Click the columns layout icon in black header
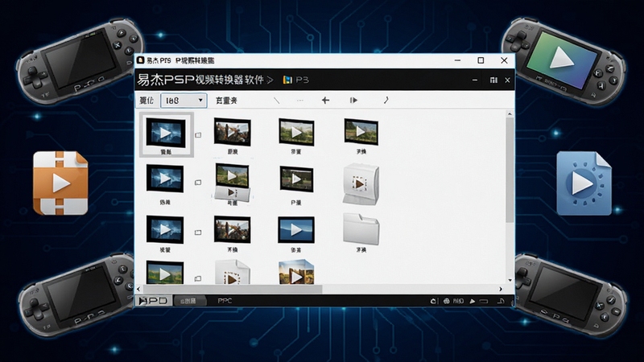The width and height of the screenshot is (644, 362). (493, 80)
